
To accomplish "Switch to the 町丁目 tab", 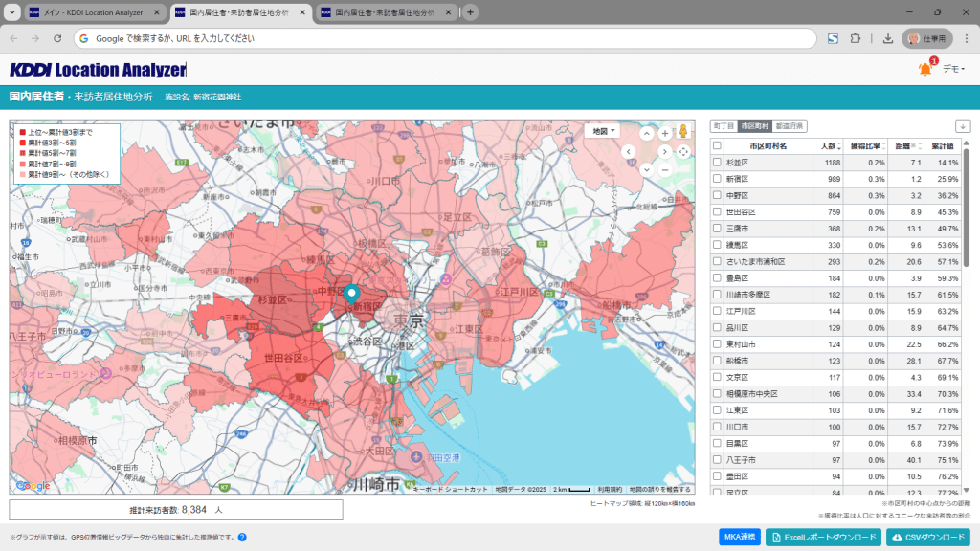I will 724,126.
